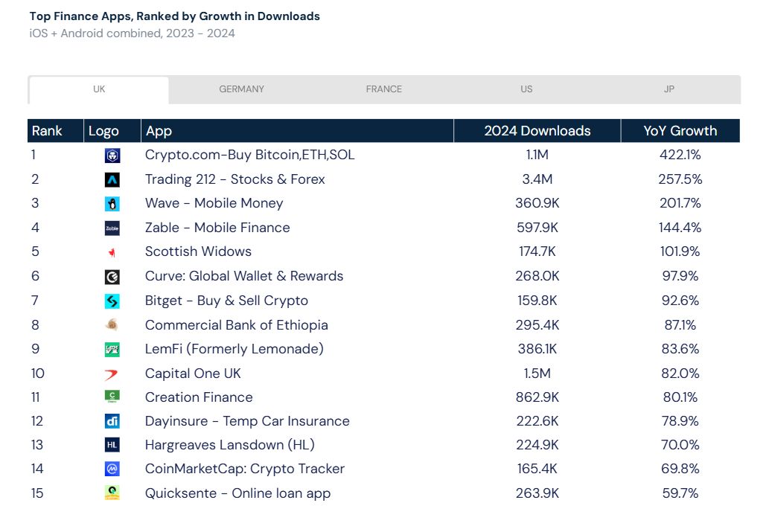
Task: Click 'Quicksente - Online loan app' name
Action: click(x=238, y=493)
